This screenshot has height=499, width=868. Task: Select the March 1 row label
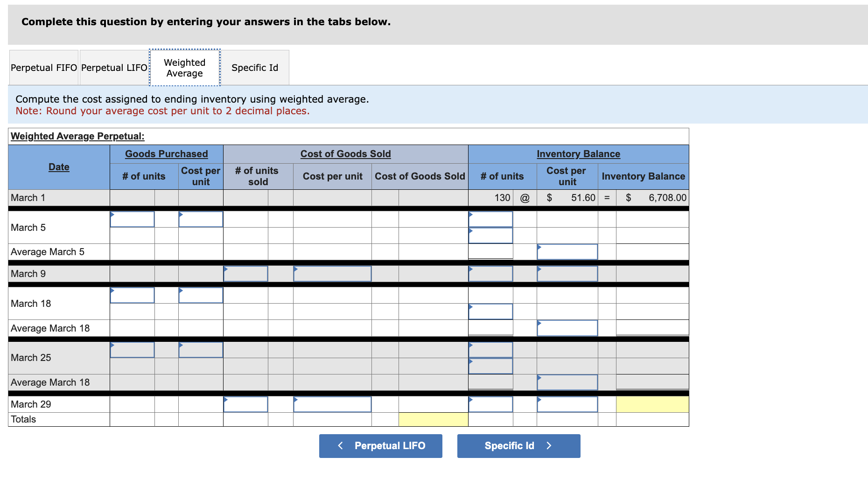tap(28, 198)
